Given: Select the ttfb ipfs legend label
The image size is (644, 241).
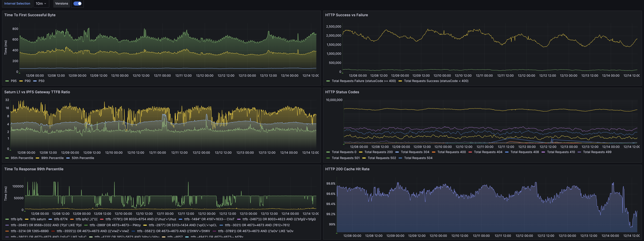Looking at the screenshot, I should (x=16, y=219).
